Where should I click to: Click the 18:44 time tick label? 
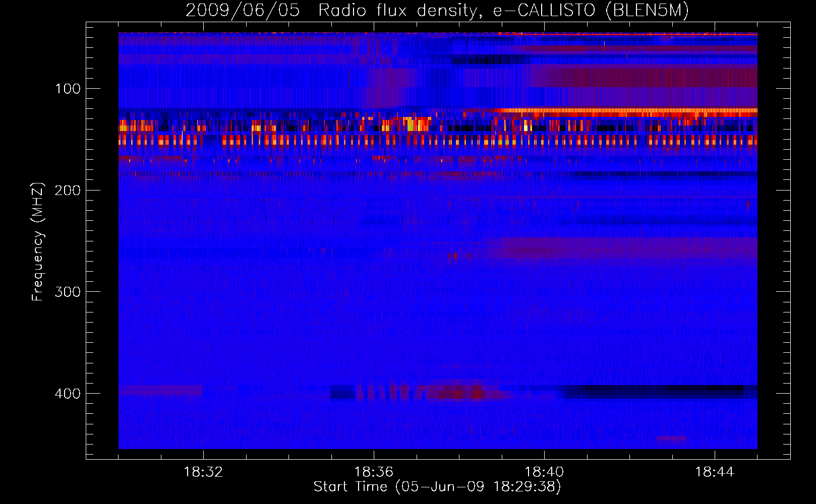715,472
